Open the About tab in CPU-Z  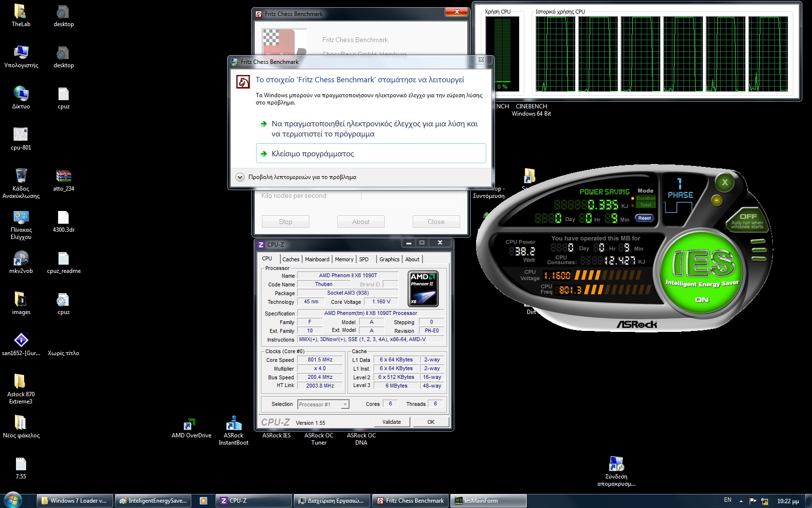412,259
